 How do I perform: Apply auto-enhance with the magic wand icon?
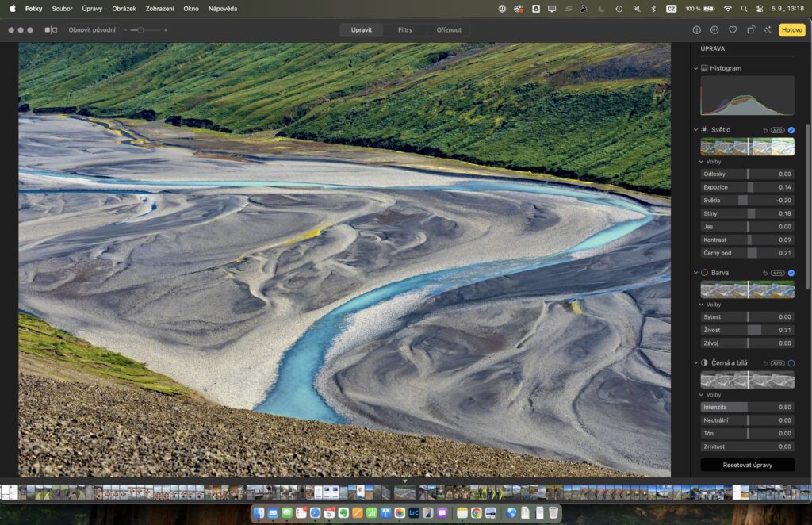[768, 29]
